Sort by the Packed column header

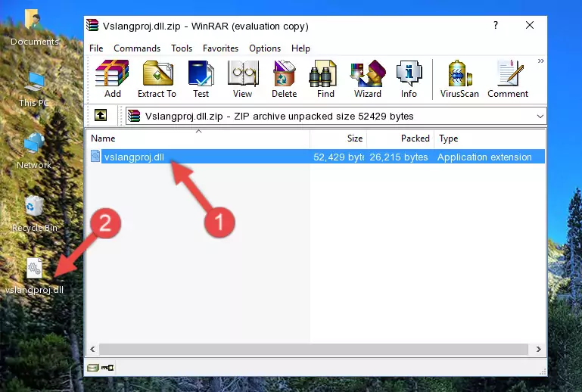[x=400, y=138]
